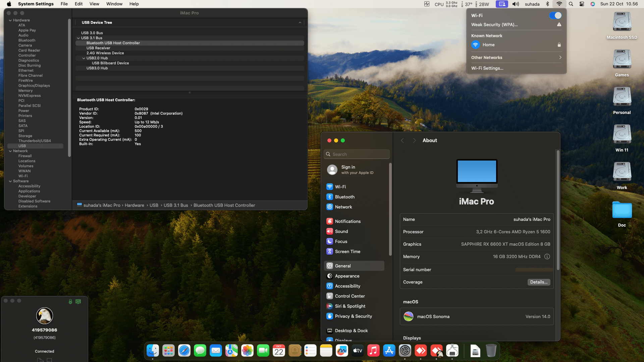This screenshot has width=644, height=362.
Task: Open the Finder icon in the Dock
Action: [153, 351]
